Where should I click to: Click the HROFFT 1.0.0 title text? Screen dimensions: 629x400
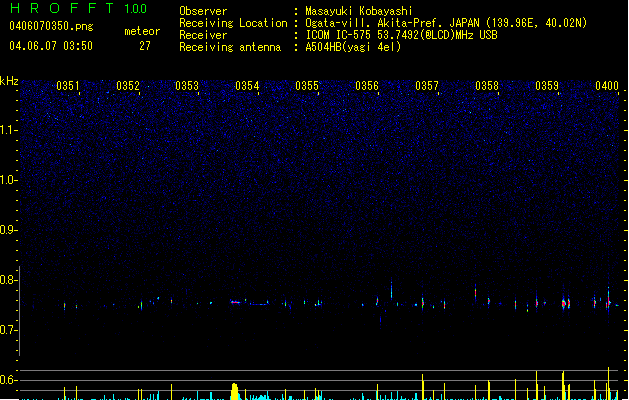78,8
